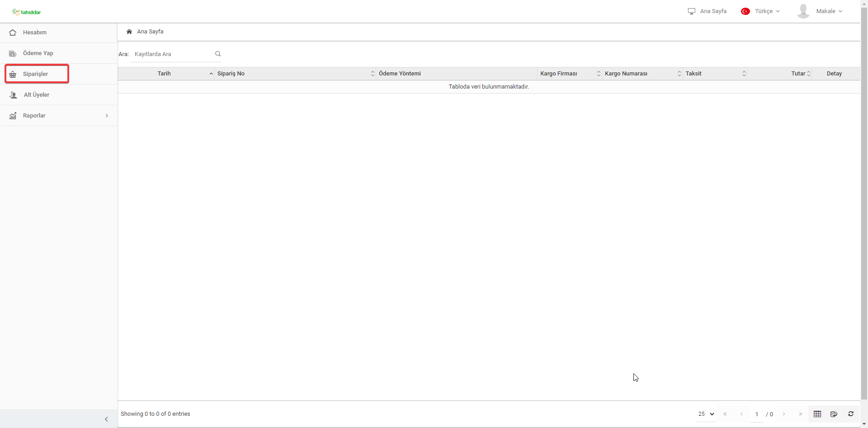Expand the Raporlar submenu arrow
The image size is (868, 428).
(x=107, y=116)
